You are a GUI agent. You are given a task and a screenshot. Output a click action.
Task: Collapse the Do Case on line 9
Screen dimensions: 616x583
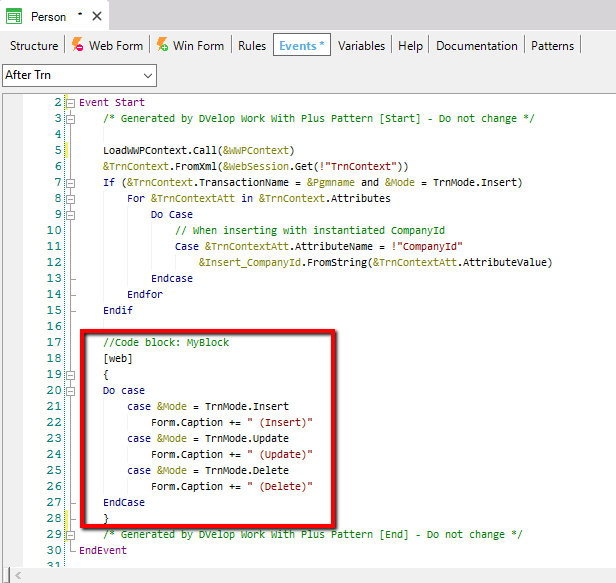[x=70, y=215]
